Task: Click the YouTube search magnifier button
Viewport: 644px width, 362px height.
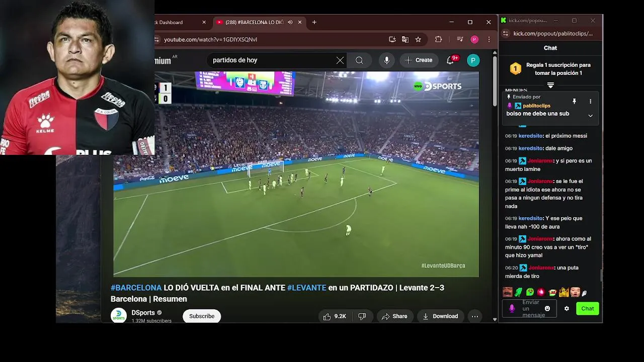Action: 359,60
